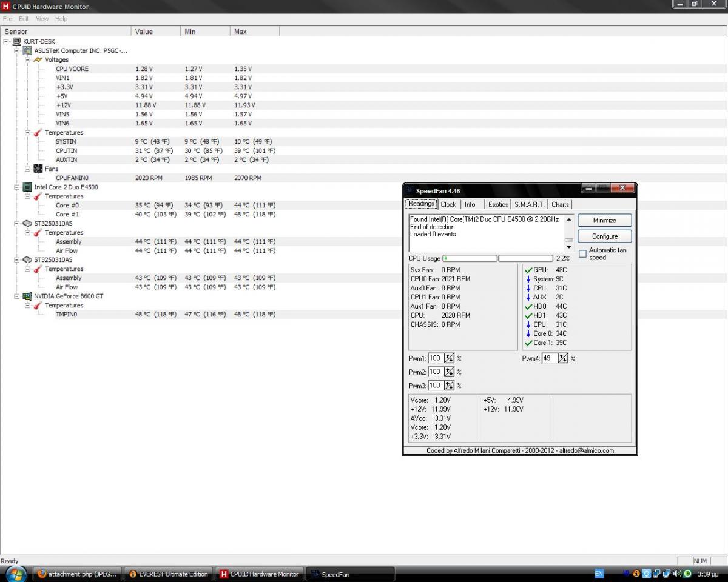Select the Intel Core 2 Duo chip icon
Screen dimensions: 728x582
[x=27, y=187]
